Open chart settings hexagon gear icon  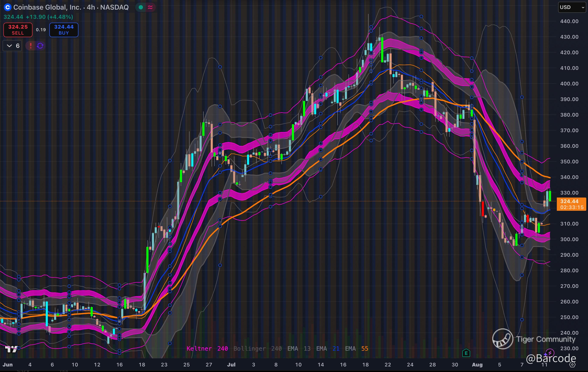[572, 365]
